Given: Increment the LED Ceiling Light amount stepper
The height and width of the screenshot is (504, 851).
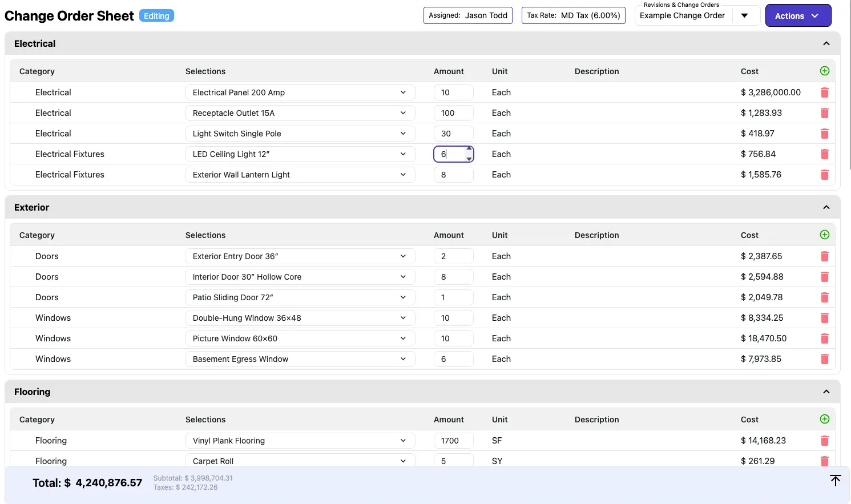Looking at the screenshot, I should 469,150.
